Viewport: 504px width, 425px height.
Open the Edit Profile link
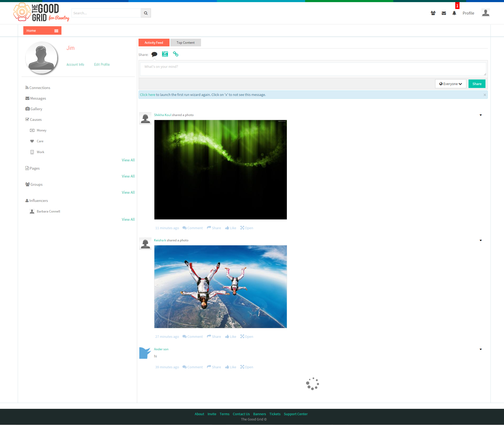click(102, 64)
